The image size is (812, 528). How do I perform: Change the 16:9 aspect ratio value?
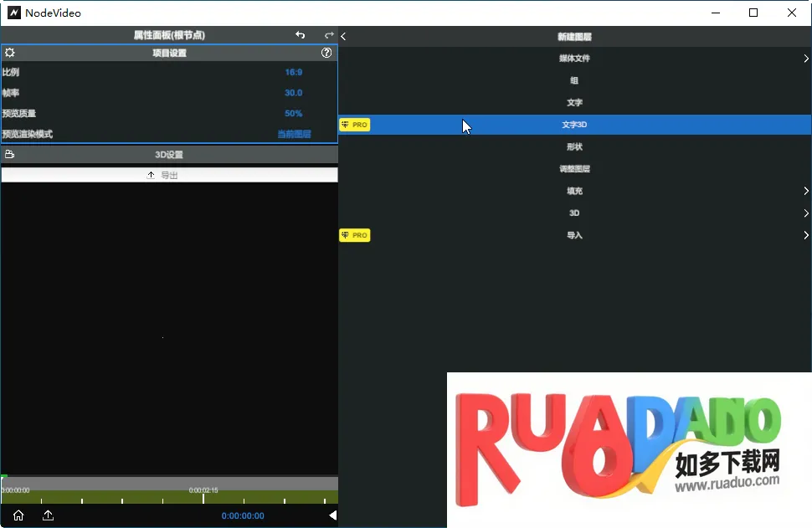[293, 73]
